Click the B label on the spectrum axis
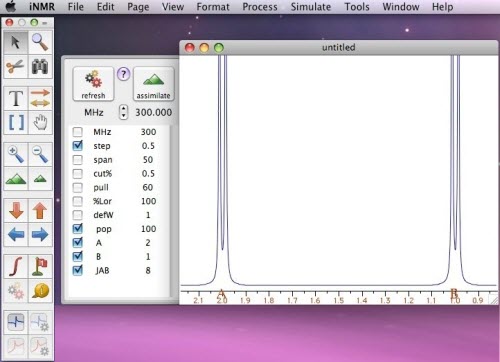500x362 pixels. pyautogui.click(x=454, y=294)
